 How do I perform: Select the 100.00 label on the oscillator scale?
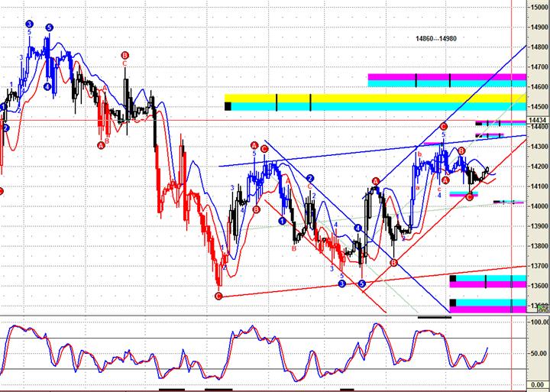pos(538,323)
